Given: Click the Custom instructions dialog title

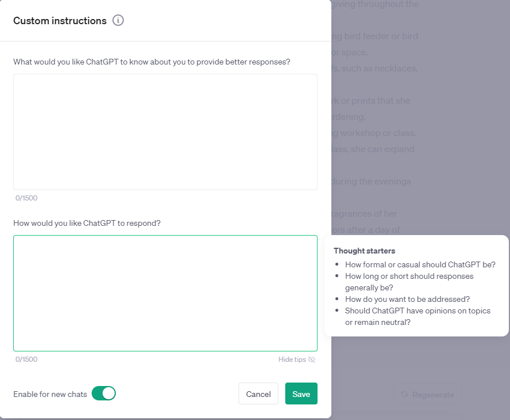Looking at the screenshot, I should click(60, 21).
